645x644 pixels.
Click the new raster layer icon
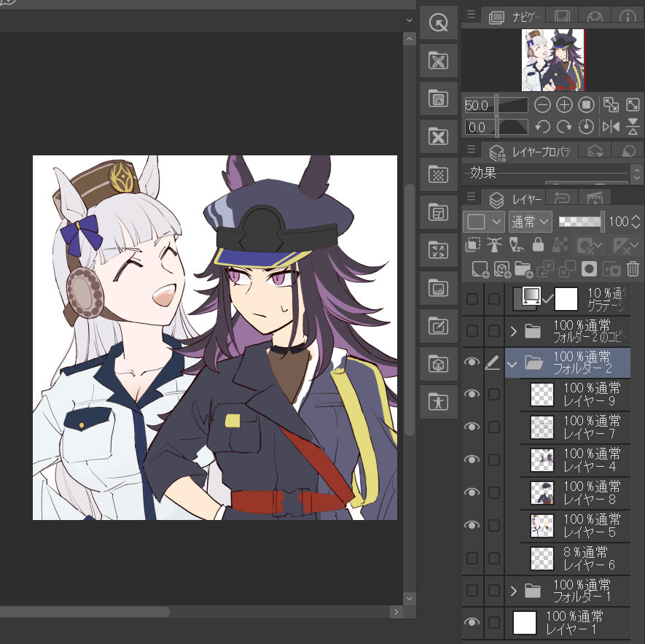tap(480, 269)
